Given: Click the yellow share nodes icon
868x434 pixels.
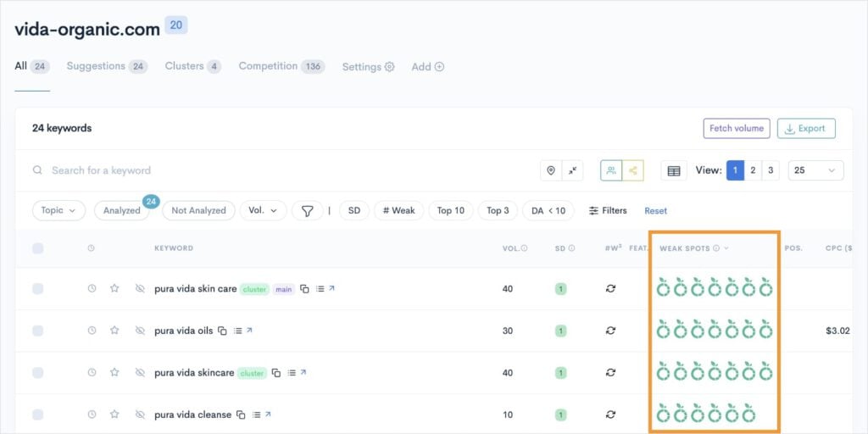Looking at the screenshot, I should [632, 170].
